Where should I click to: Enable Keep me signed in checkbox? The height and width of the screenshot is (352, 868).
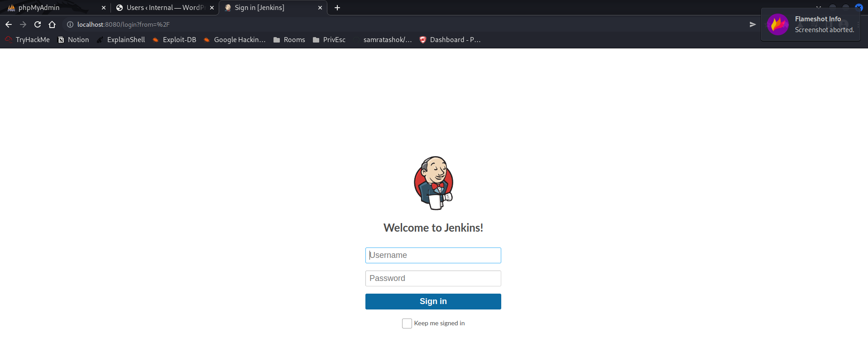pyautogui.click(x=407, y=323)
